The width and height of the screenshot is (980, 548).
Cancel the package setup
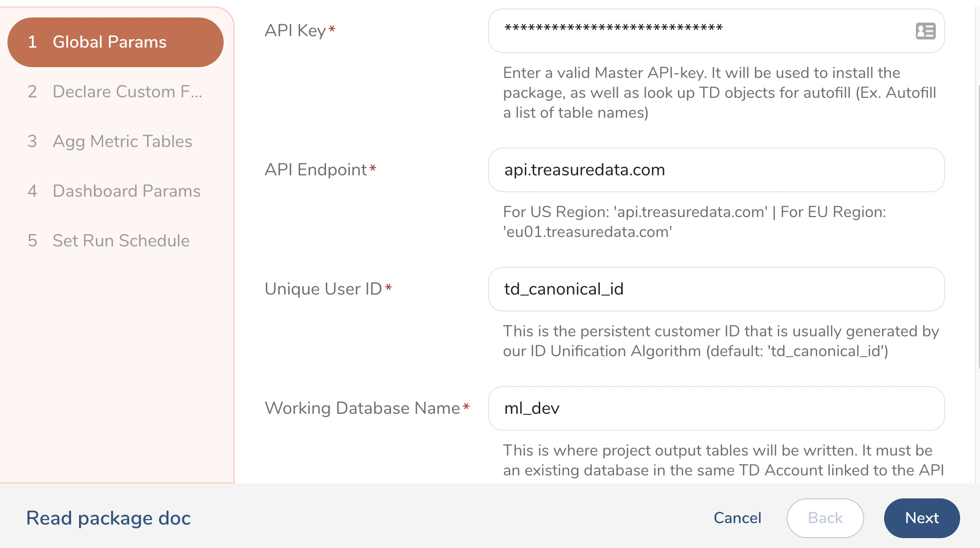[737, 518]
